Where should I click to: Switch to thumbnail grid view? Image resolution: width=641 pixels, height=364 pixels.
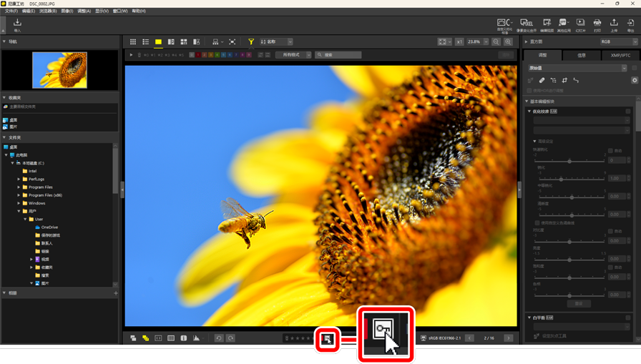133,42
